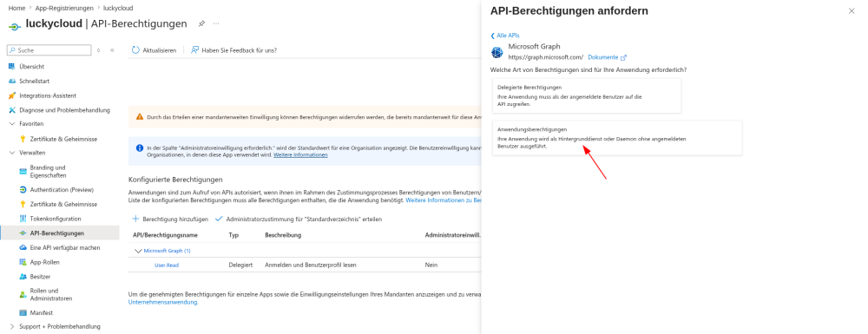The image size is (868, 334).
Task: Close the API-Berechtigungen anfordern panel
Action: click(852, 11)
